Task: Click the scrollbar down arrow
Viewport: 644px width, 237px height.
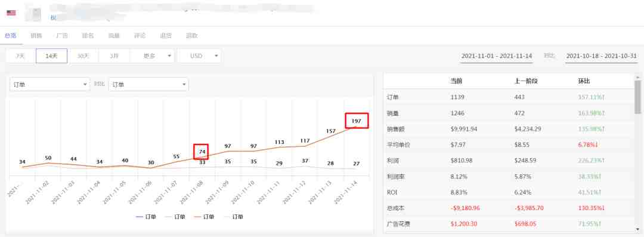Action: [x=637, y=229]
